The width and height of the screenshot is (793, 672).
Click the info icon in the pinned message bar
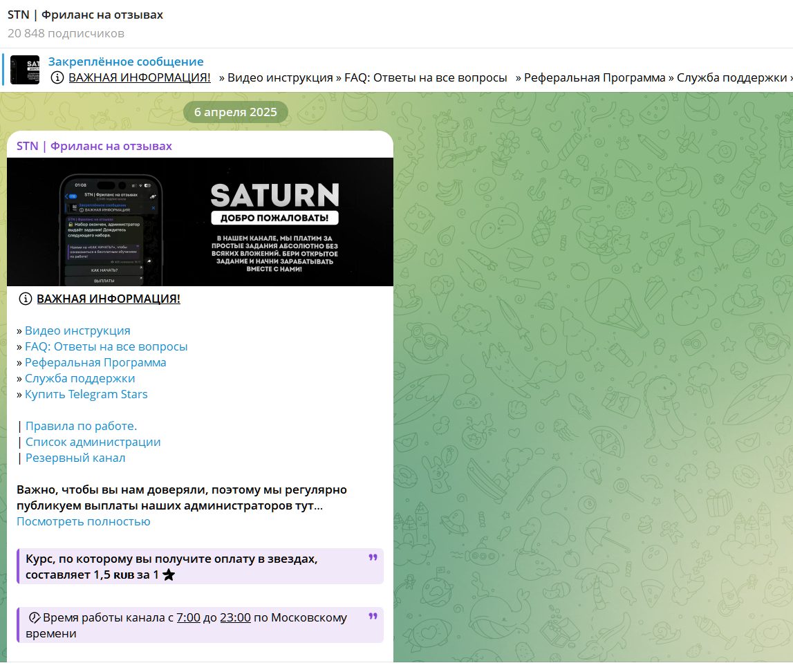(x=57, y=78)
